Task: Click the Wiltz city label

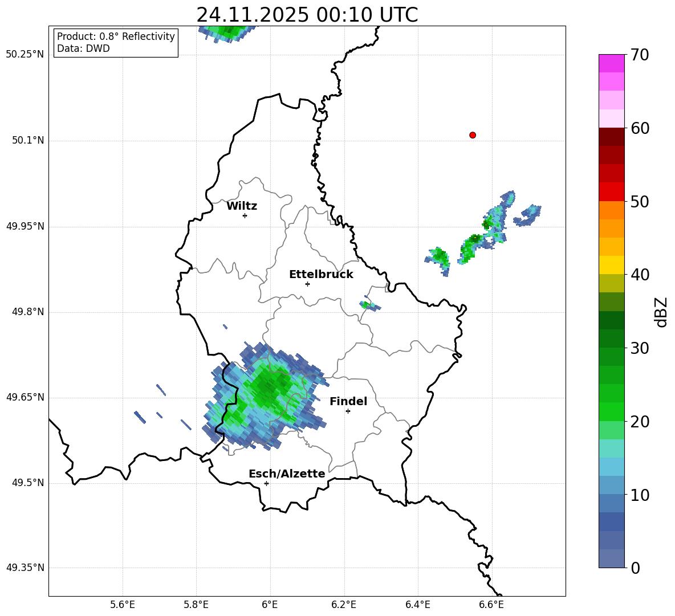Action: tap(242, 206)
